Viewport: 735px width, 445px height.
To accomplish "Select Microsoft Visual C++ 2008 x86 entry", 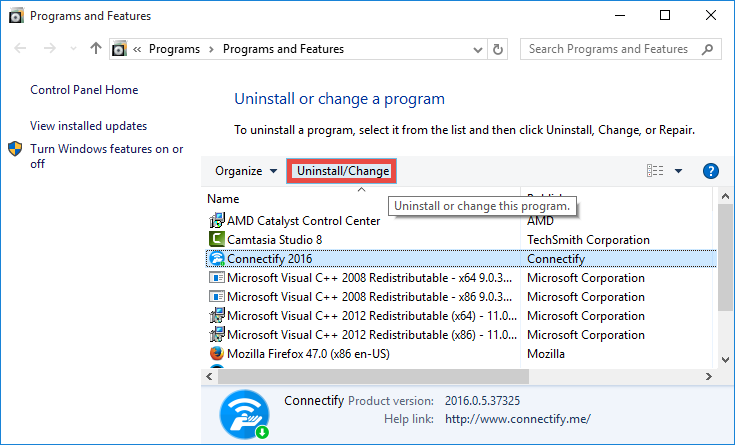I will (369, 297).
